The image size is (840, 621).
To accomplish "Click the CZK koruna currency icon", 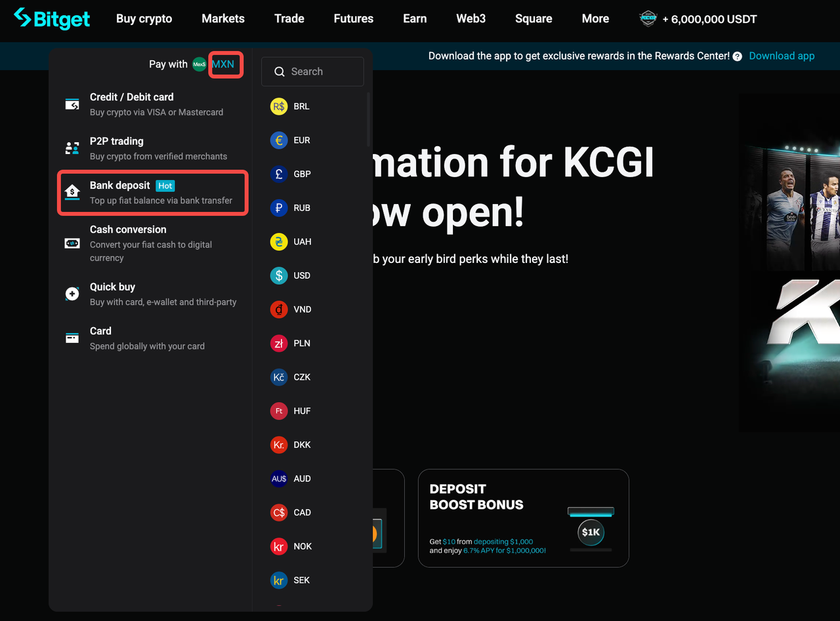I will [x=279, y=377].
